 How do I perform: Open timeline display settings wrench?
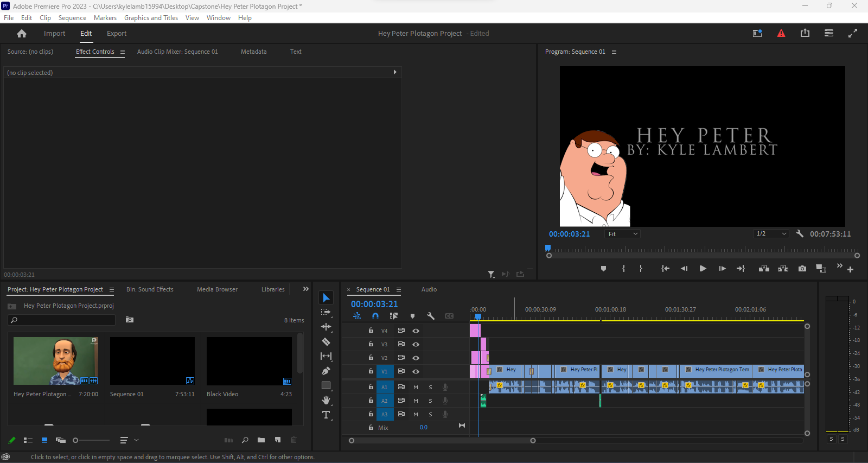(x=431, y=316)
